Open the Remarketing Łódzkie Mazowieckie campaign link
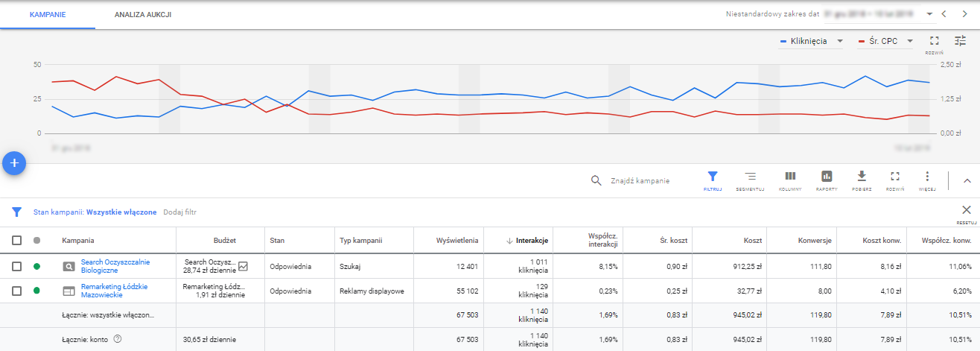Viewport: 980px width, 351px height. (114, 291)
